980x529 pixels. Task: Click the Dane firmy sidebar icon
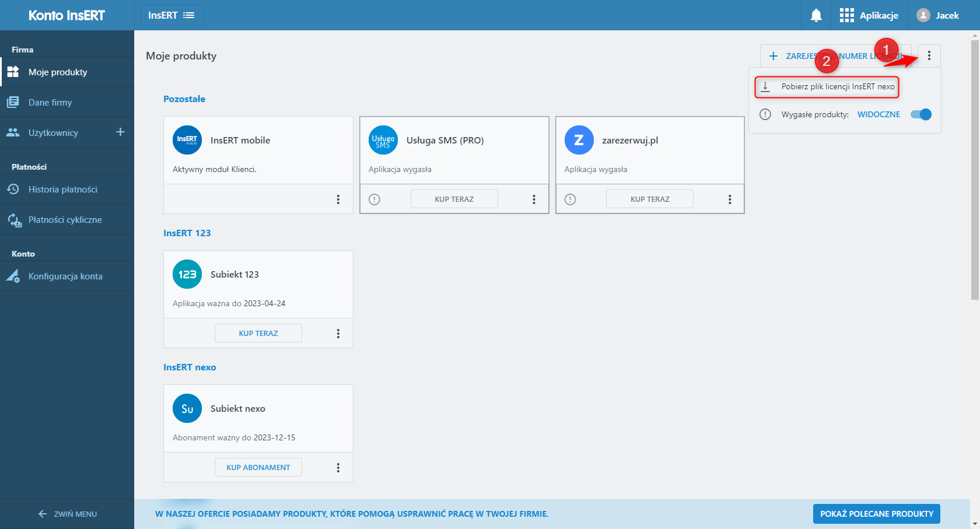[13, 102]
